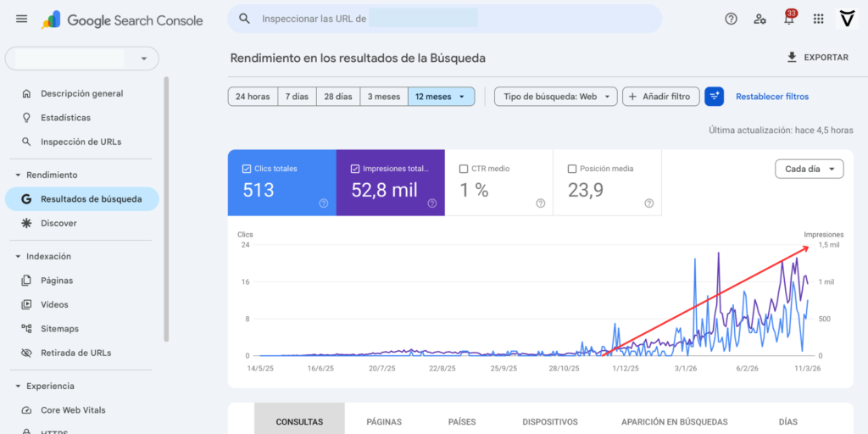The width and height of the screenshot is (868, 434).
Task: Switch to the Días tab
Action: coord(788,422)
